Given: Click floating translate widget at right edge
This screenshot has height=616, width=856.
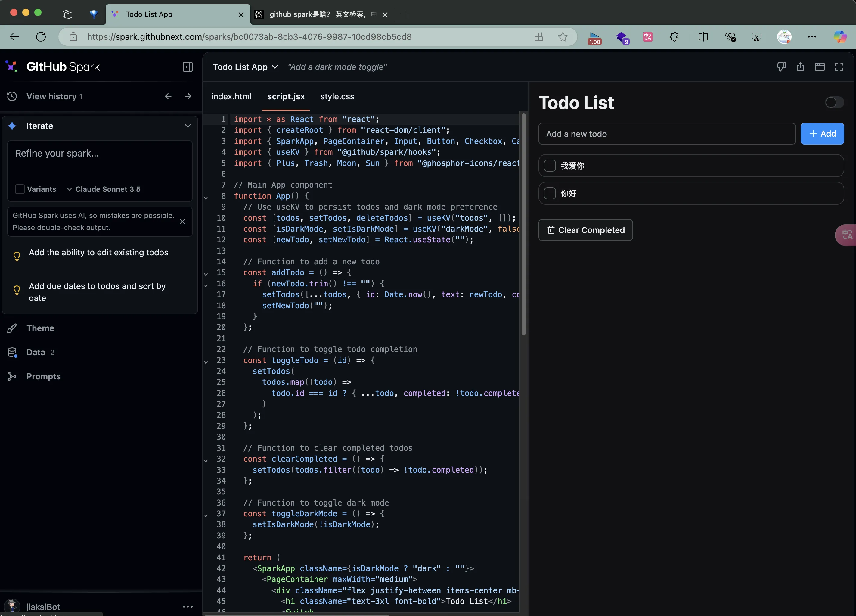Looking at the screenshot, I should pyautogui.click(x=846, y=235).
